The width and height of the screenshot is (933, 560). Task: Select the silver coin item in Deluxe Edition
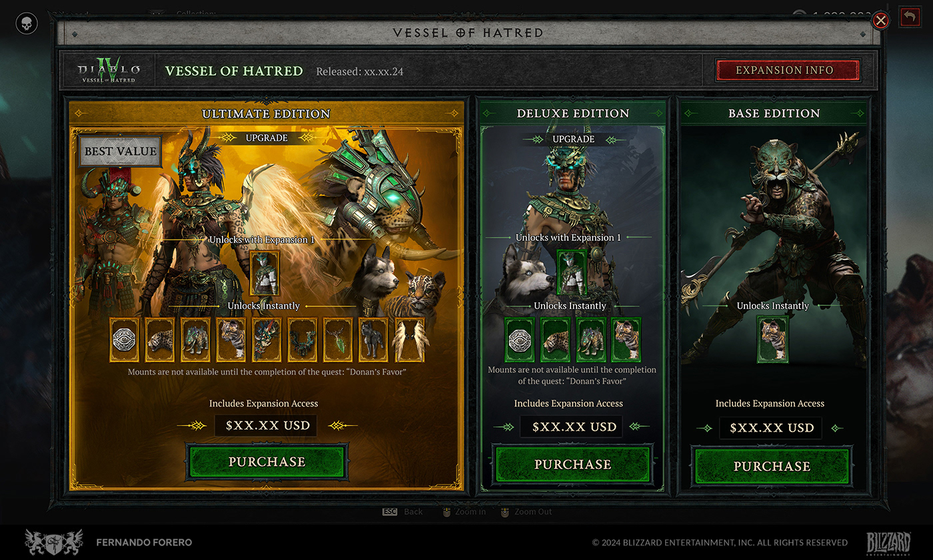[x=520, y=340]
